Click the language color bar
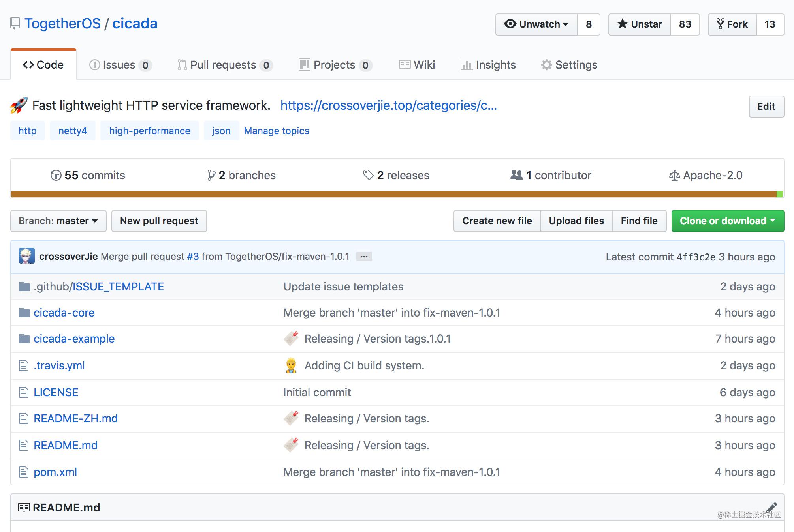Screen dimensions: 794x532 395,194
